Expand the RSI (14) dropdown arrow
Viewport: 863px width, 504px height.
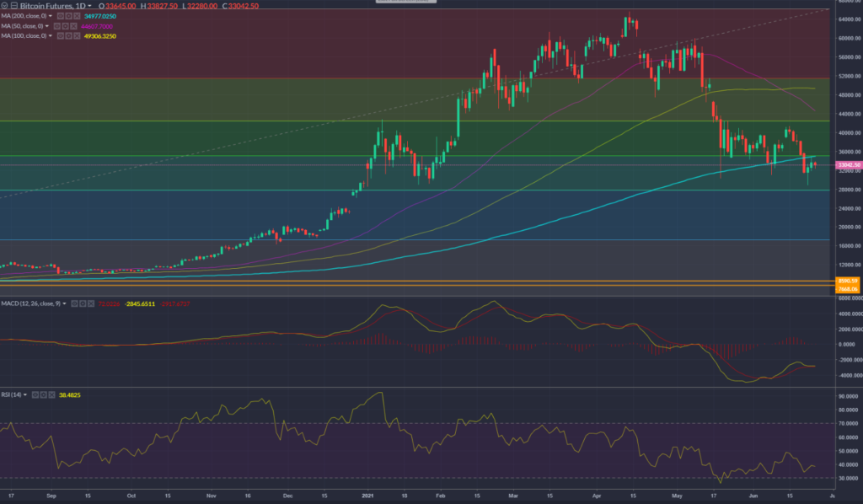click(x=25, y=394)
